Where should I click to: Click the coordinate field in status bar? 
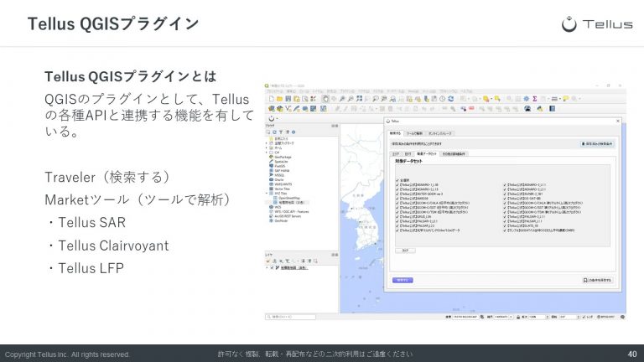coord(465,317)
